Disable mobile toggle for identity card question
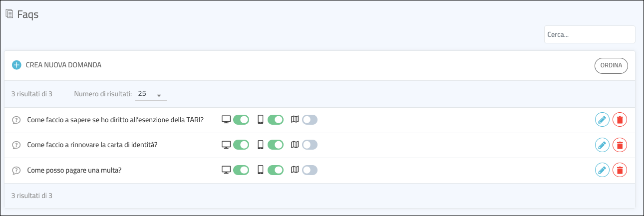The image size is (644, 216). [276, 145]
